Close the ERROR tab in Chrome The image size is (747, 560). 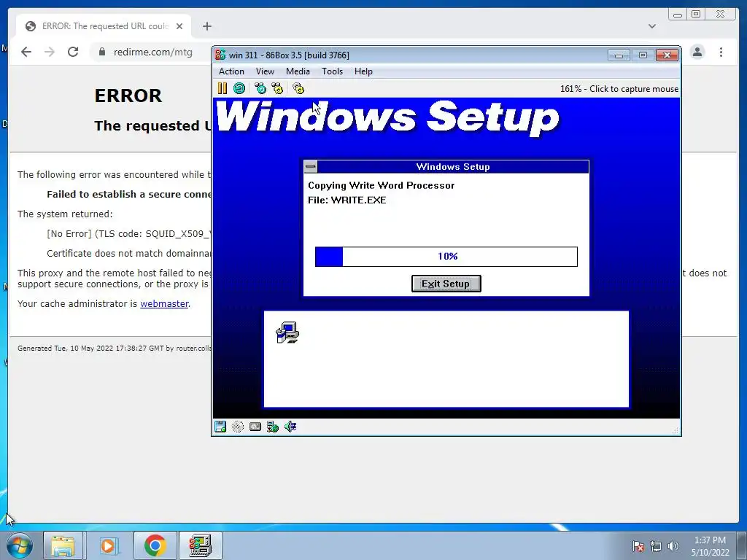(x=179, y=26)
